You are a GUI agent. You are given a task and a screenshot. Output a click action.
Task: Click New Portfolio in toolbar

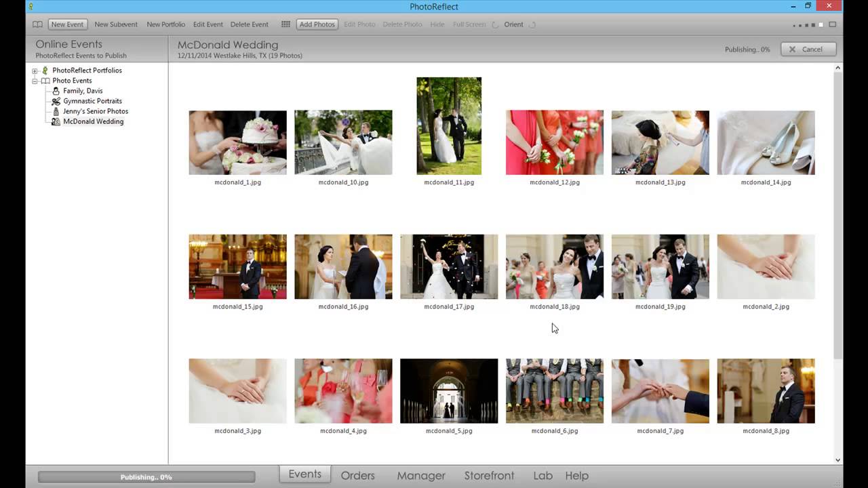tap(165, 24)
